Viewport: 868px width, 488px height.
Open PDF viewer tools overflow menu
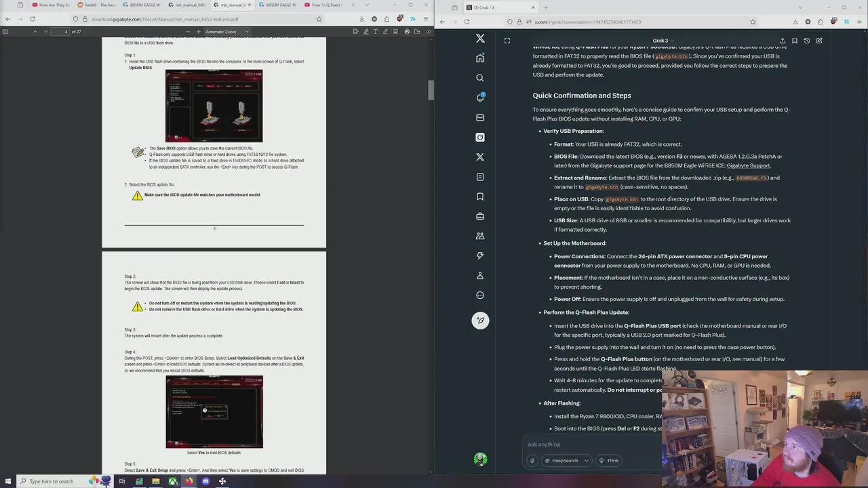coord(429,31)
